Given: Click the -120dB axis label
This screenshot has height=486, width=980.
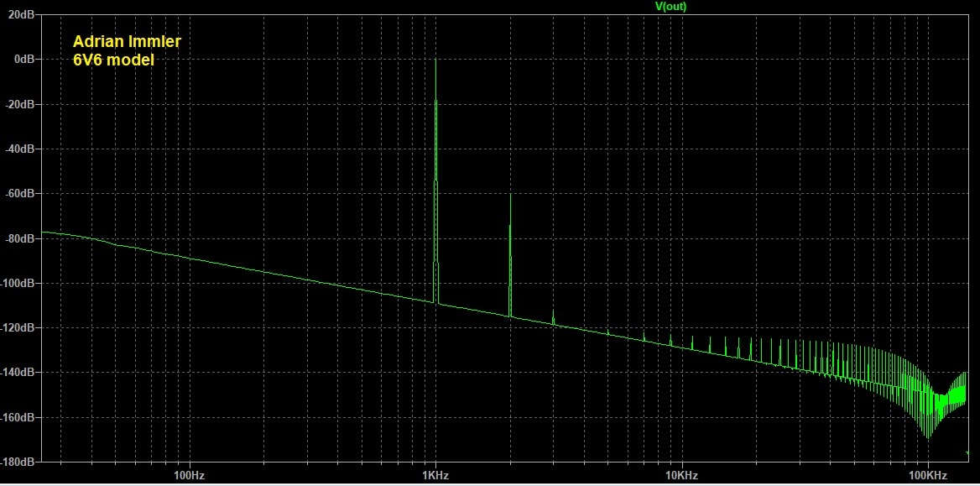Looking at the screenshot, I should (18, 327).
